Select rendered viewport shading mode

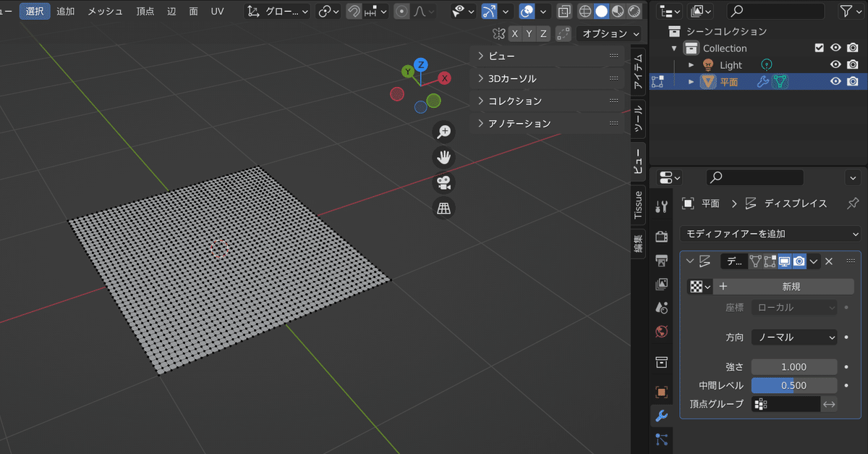pos(634,12)
